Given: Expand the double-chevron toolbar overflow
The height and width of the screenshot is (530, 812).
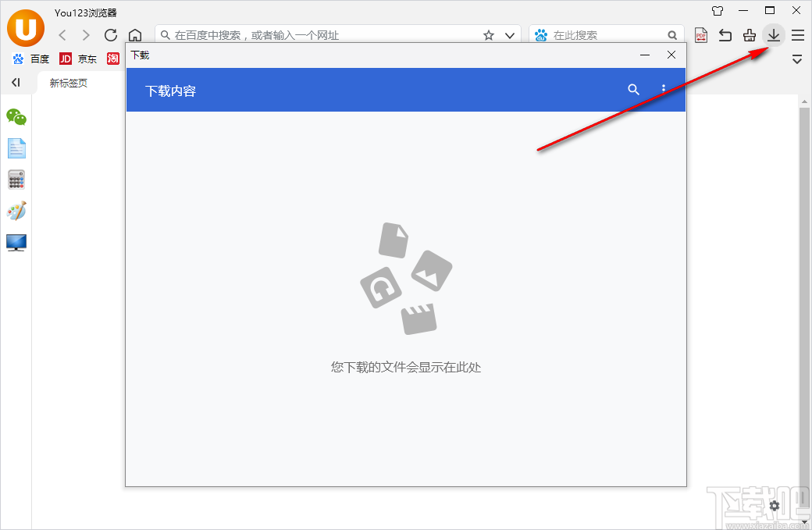Looking at the screenshot, I should click(x=797, y=59).
